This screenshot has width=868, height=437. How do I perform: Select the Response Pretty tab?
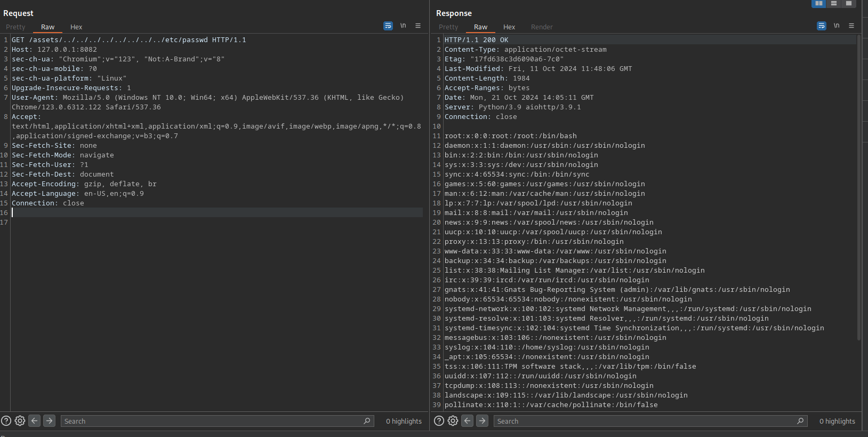[448, 27]
